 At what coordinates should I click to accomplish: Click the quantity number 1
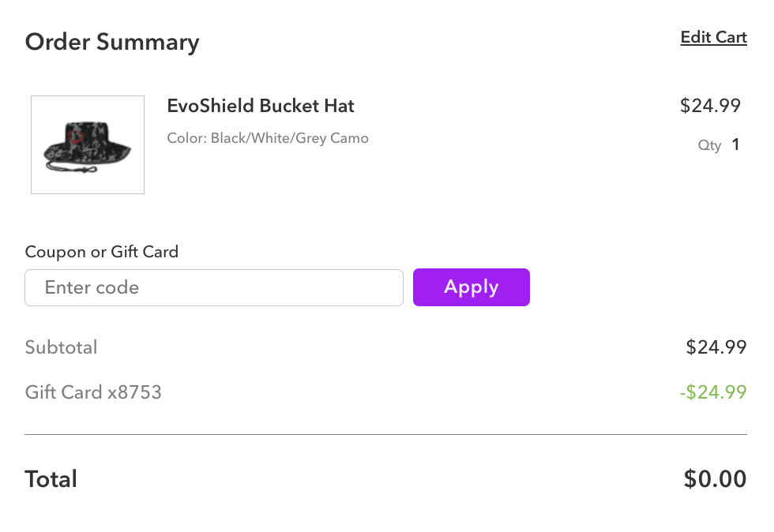click(x=735, y=144)
